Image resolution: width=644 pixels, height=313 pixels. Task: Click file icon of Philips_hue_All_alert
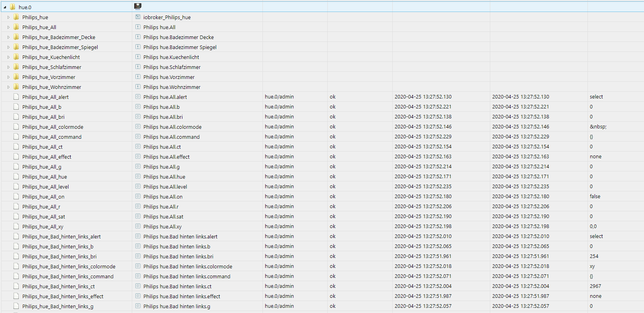point(16,96)
